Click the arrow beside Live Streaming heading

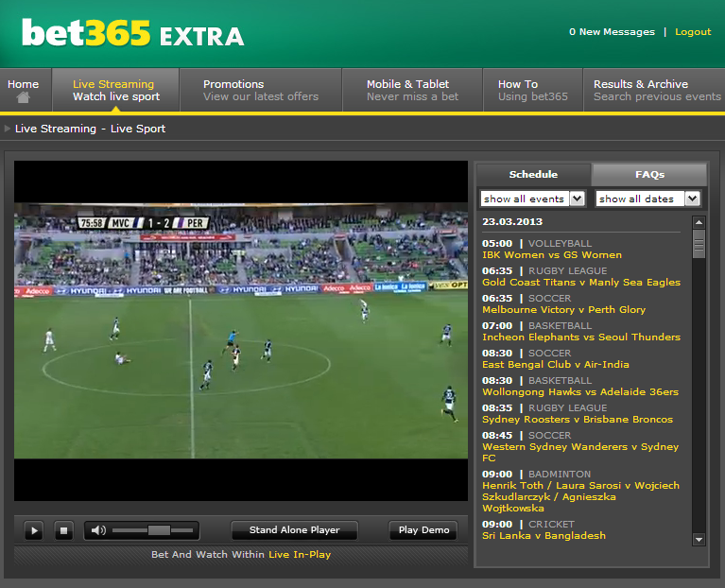click(x=8, y=129)
